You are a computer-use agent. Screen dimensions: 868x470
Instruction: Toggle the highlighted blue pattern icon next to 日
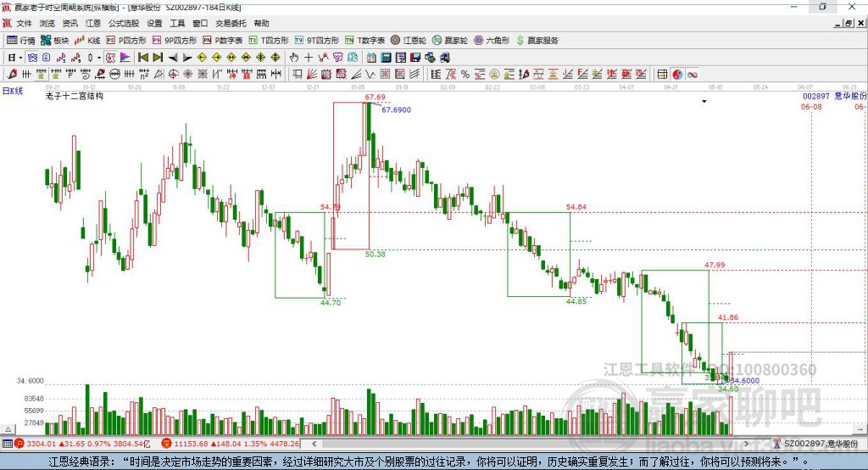[x=32, y=58]
